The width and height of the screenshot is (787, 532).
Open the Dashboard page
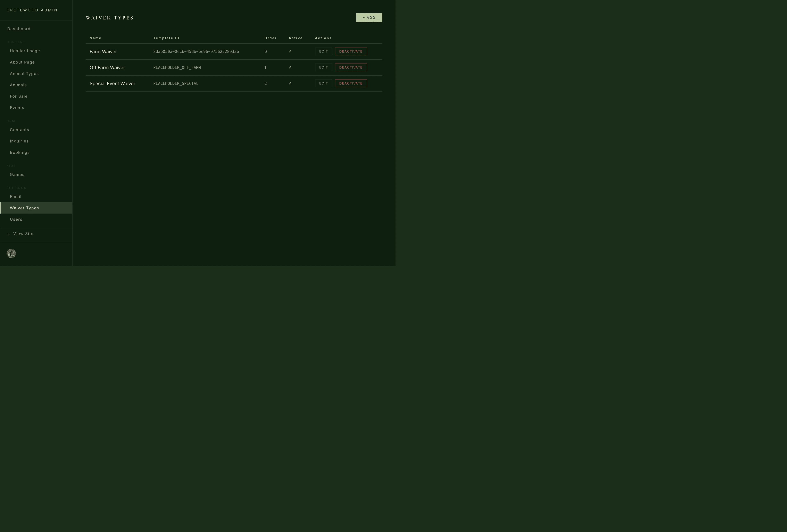click(19, 29)
